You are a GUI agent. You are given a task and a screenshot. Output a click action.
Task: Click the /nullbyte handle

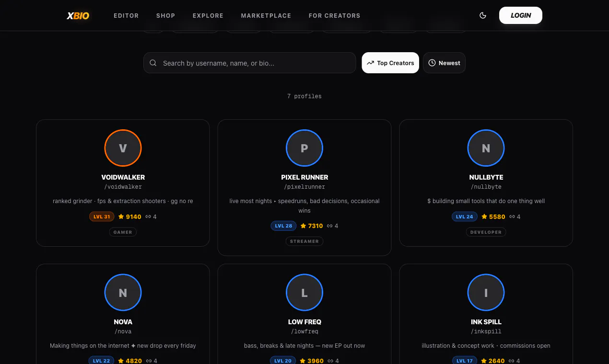tap(486, 187)
